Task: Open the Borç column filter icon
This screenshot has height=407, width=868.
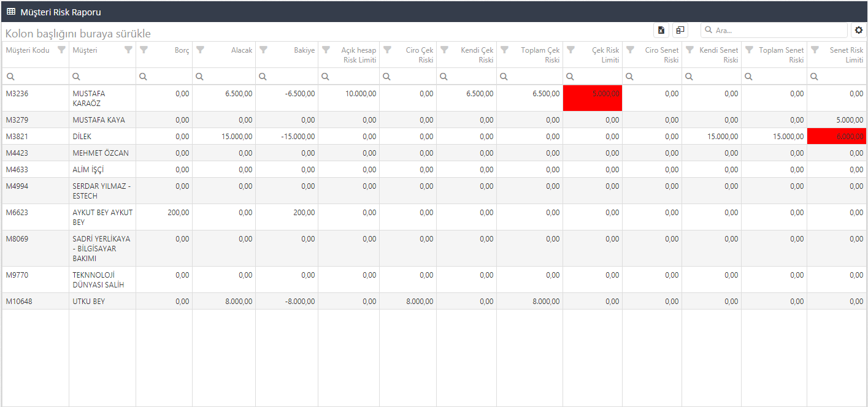Action: [144, 50]
